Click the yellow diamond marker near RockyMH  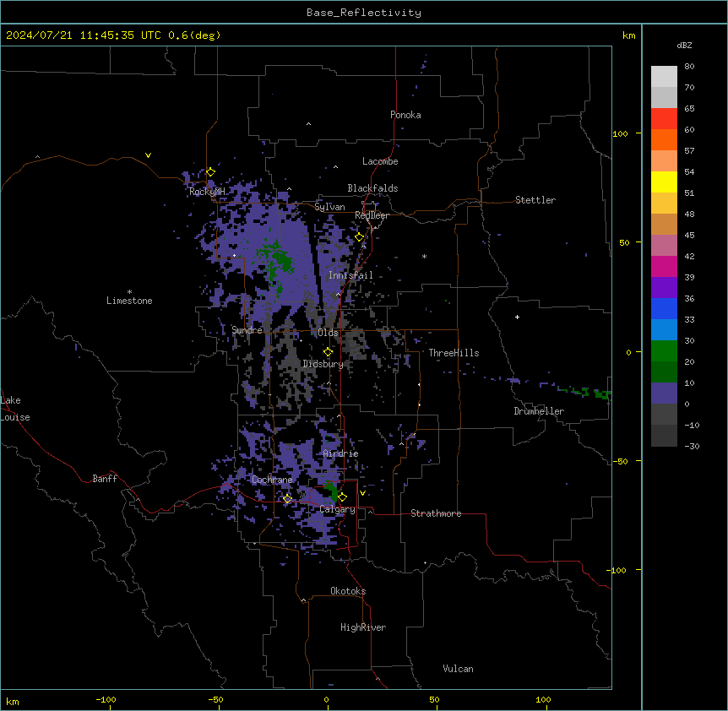(x=210, y=172)
